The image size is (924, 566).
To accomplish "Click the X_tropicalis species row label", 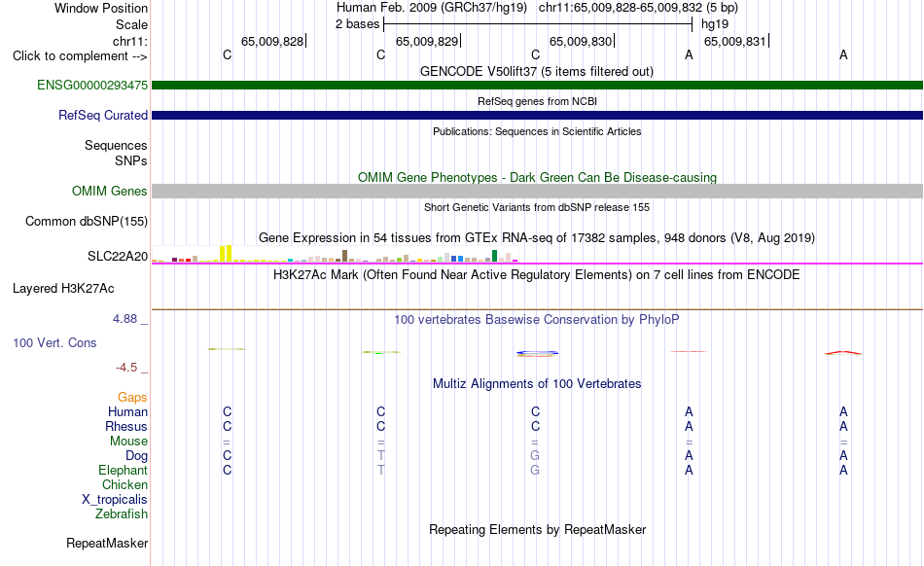I will [115, 500].
